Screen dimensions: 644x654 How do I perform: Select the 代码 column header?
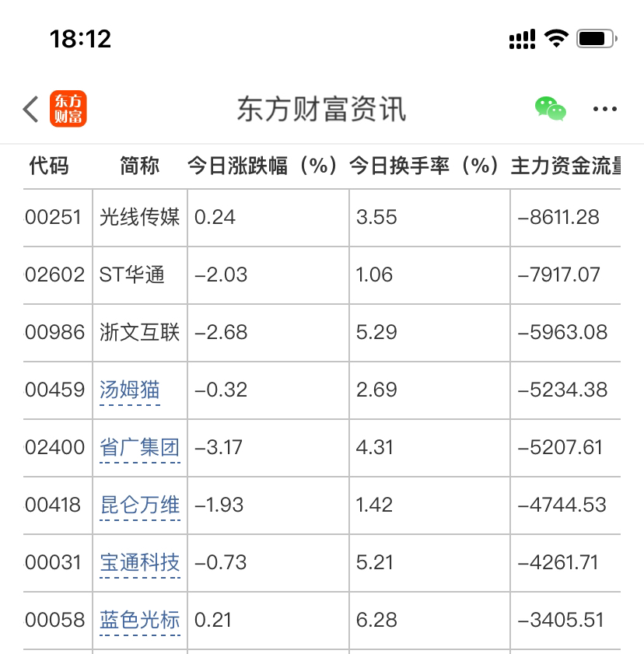pyautogui.click(x=49, y=166)
